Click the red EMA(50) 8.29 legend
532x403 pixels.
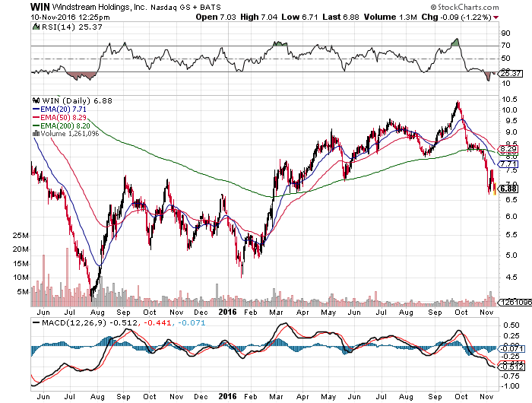[x=59, y=117]
